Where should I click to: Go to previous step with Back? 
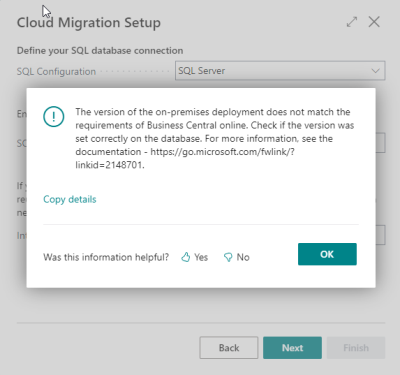tap(229, 348)
